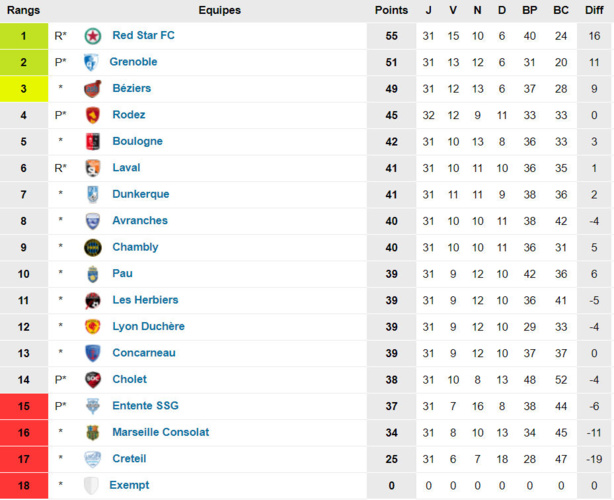614x500 pixels.
Task: Click the Chambly round logo
Action: click(93, 247)
